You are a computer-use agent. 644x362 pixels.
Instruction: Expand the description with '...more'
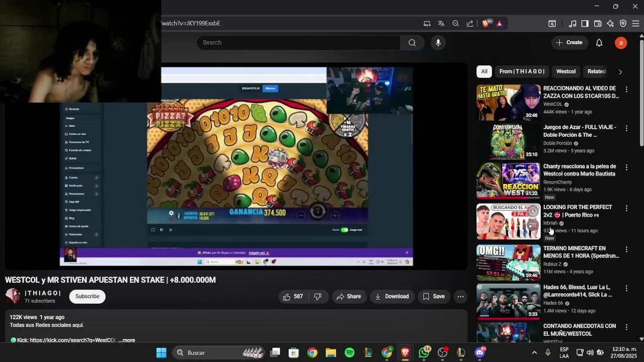[127, 340]
